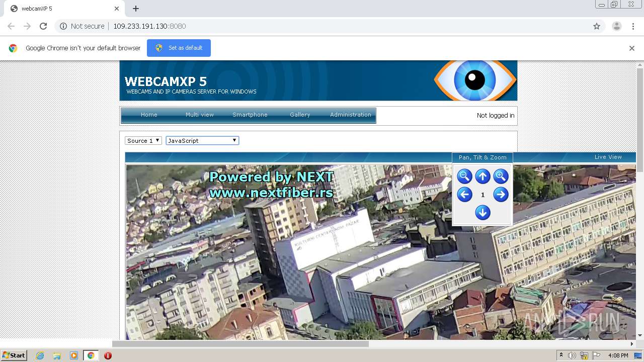View site info via Not secure icon
The height and width of the screenshot is (362, 644).
63,26
